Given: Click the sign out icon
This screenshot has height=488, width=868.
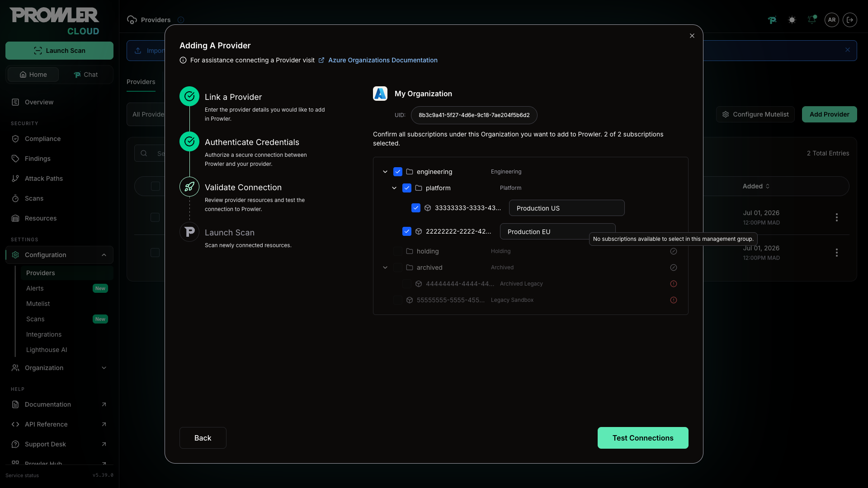Looking at the screenshot, I should 850,20.
